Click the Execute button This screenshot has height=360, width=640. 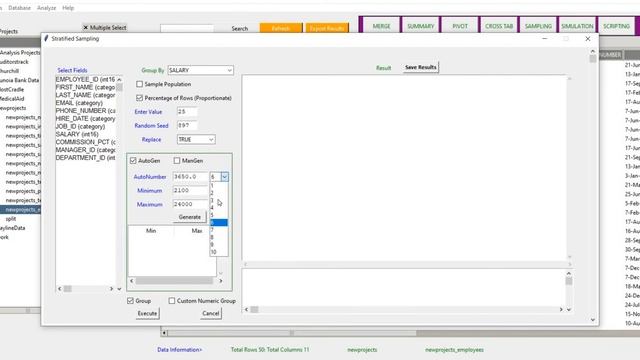pyautogui.click(x=147, y=313)
